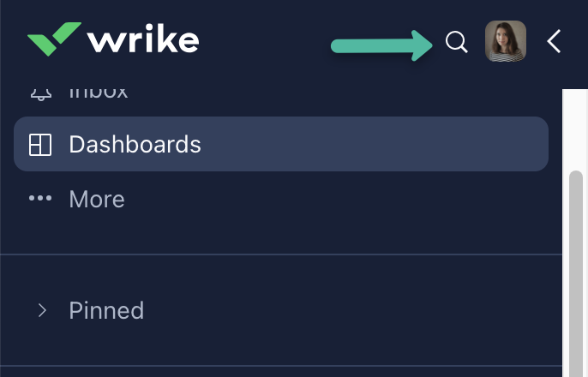Click the Inbox bell icon
This screenshot has width=588, height=377.
click(40, 91)
